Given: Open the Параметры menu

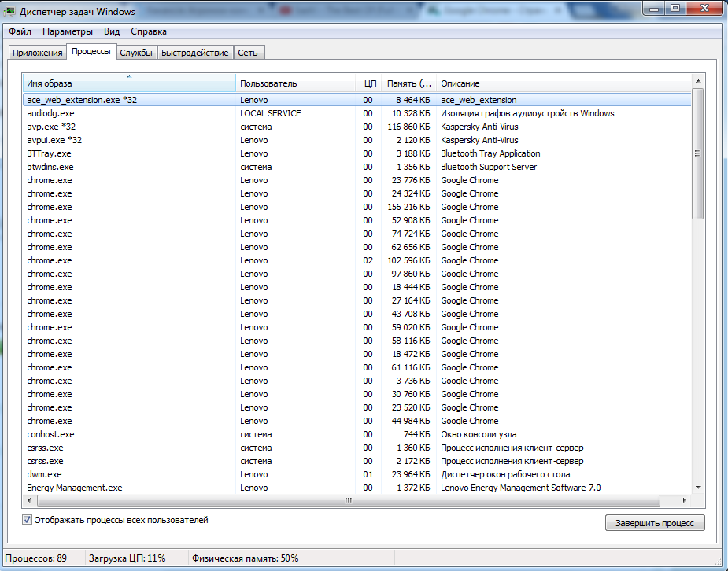Looking at the screenshot, I should 68,31.
